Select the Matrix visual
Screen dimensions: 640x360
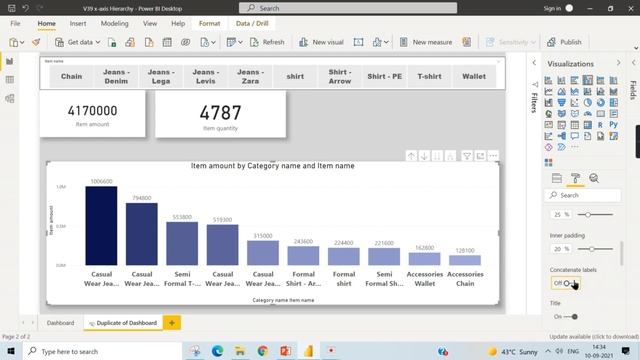click(588, 124)
